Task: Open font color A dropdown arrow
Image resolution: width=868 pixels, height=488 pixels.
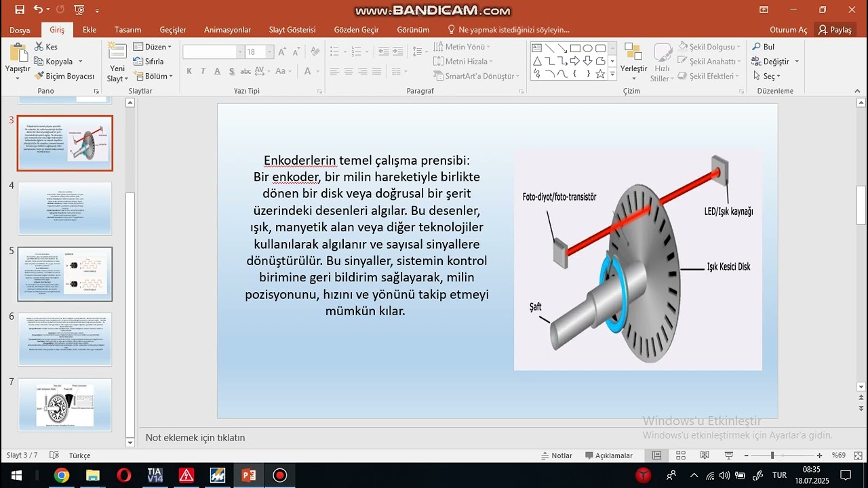Action: click(317, 71)
